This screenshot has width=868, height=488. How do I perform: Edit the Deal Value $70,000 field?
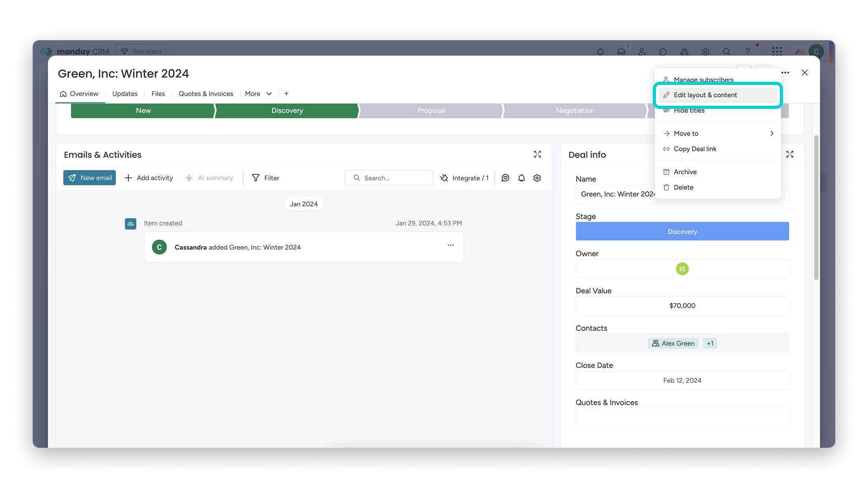pos(682,306)
